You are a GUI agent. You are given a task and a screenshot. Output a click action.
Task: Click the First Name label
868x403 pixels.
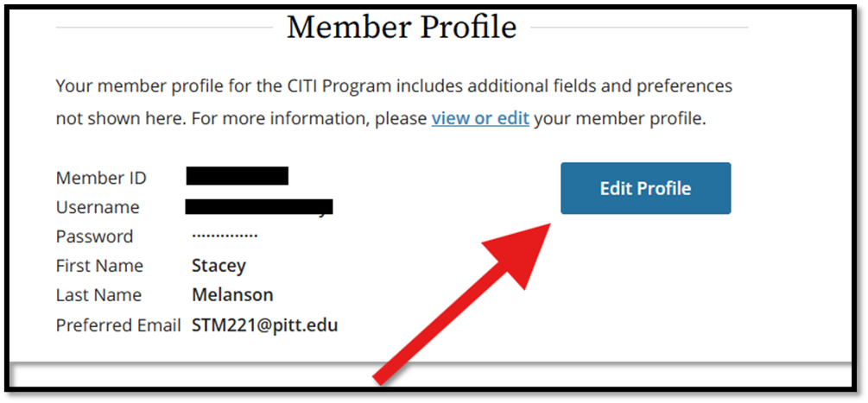click(x=99, y=266)
